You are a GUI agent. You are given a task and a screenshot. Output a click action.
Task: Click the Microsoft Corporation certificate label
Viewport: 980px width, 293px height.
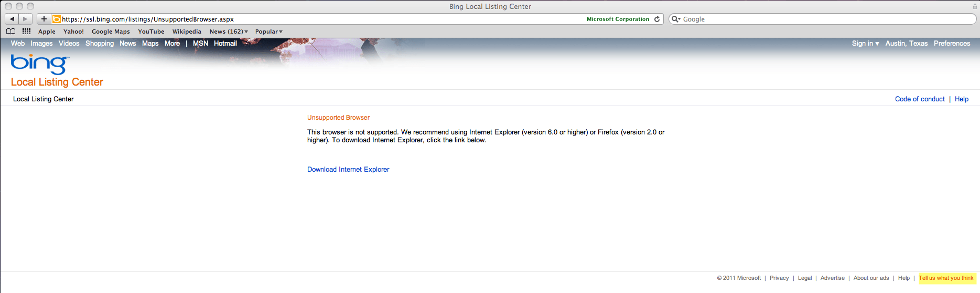(x=618, y=19)
